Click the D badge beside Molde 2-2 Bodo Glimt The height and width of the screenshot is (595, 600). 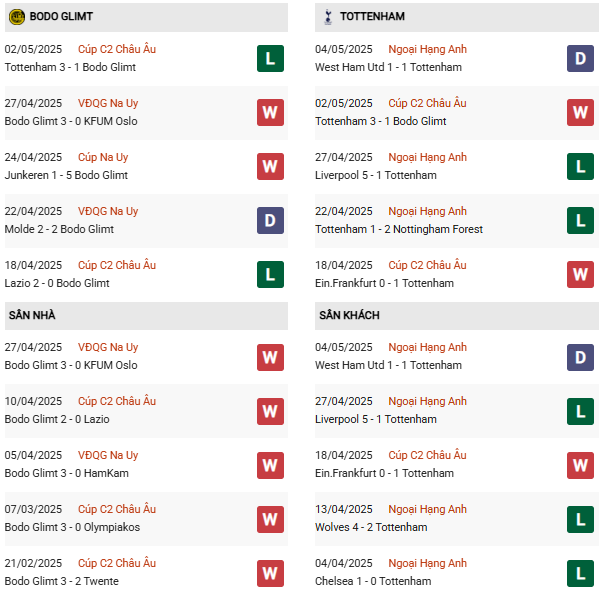coord(270,220)
